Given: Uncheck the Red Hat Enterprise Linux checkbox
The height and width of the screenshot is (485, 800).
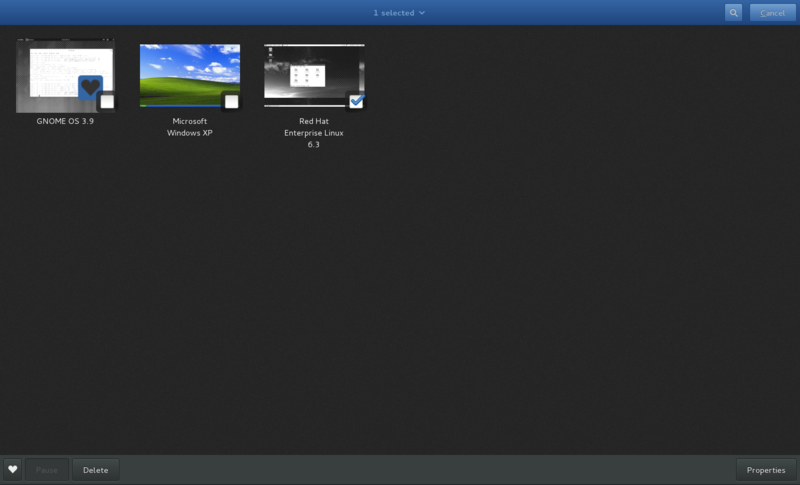Looking at the screenshot, I should coord(356,101).
